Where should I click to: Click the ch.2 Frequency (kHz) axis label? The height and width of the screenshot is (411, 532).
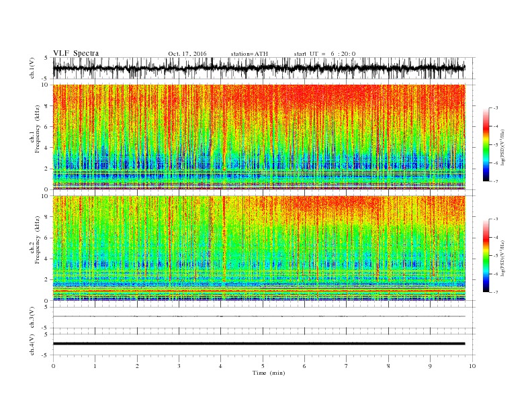click(x=36, y=240)
